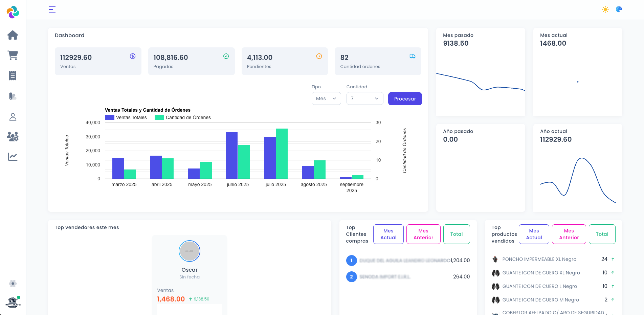Toggle Ventas Totales legend series
Viewport: 644px width, 315px height.
pos(126,117)
